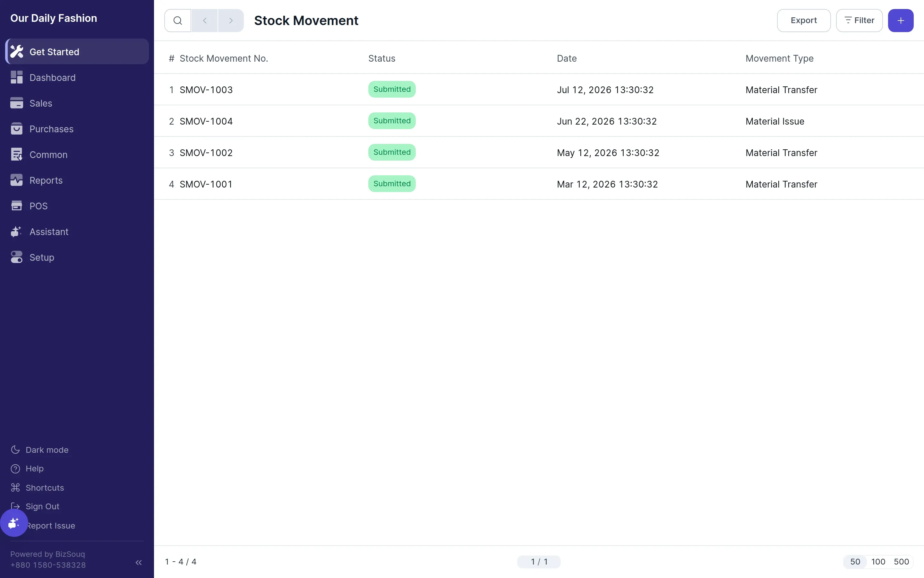This screenshot has height=578, width=924.
Task: Open the Setup menu item
Action: click(x=77, y=257)
